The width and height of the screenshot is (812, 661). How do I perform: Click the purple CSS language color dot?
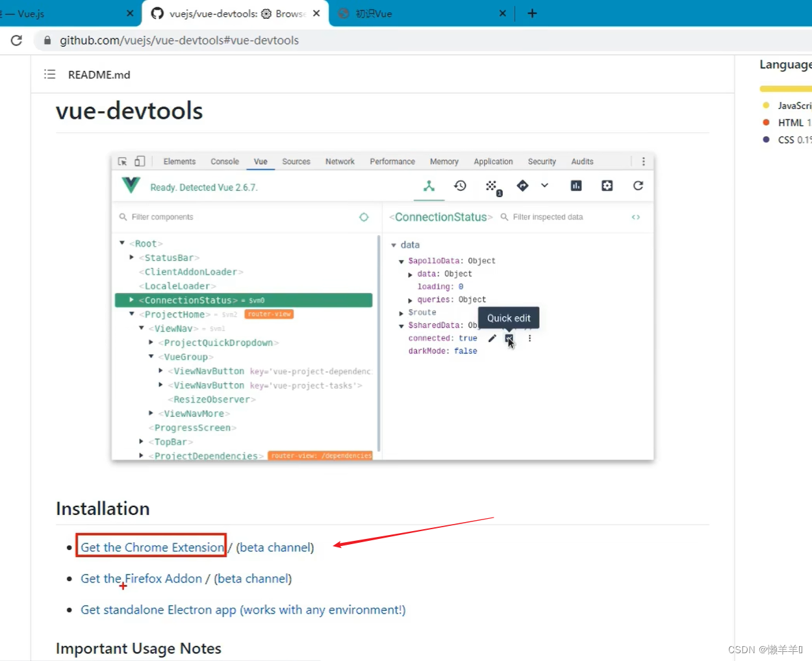[x=767, y=139]
